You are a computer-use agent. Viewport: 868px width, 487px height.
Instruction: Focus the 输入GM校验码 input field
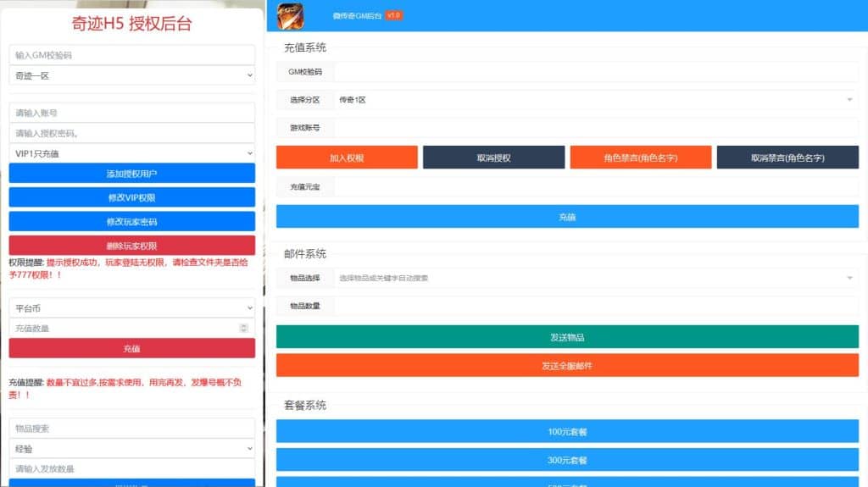click(x=131, y=55)
